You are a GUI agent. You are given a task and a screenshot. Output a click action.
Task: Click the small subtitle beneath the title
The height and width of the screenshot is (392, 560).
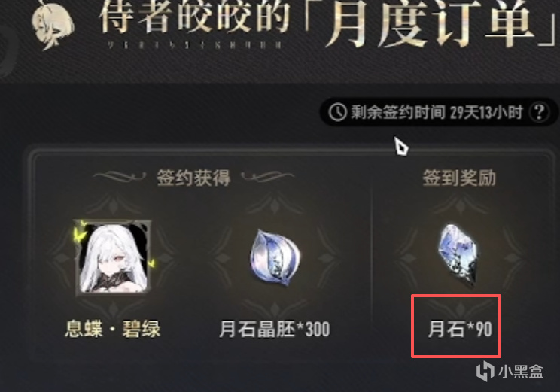195,45
